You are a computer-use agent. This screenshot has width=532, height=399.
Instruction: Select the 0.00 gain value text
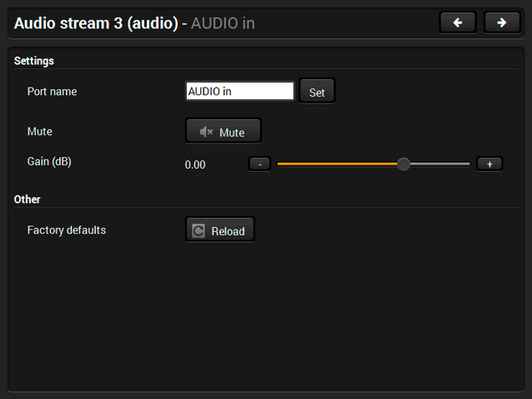coord(195,164)
